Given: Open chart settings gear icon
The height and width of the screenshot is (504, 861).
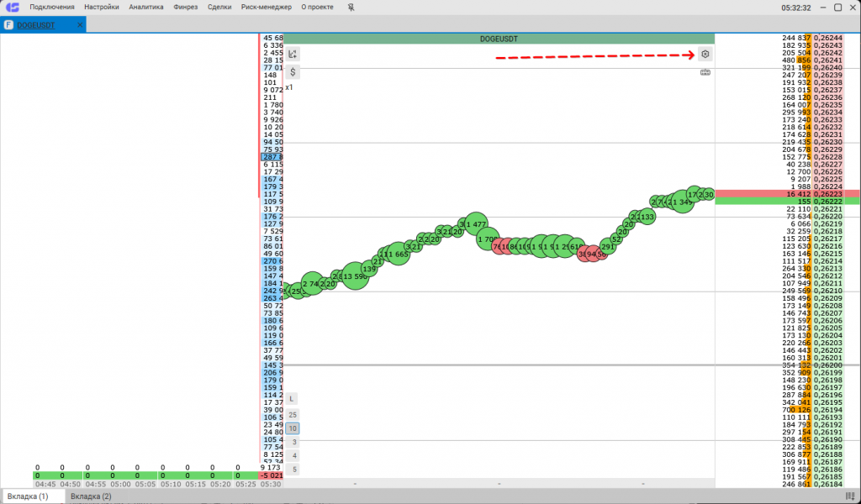Looking at the screenshot, I should point(705,54).
